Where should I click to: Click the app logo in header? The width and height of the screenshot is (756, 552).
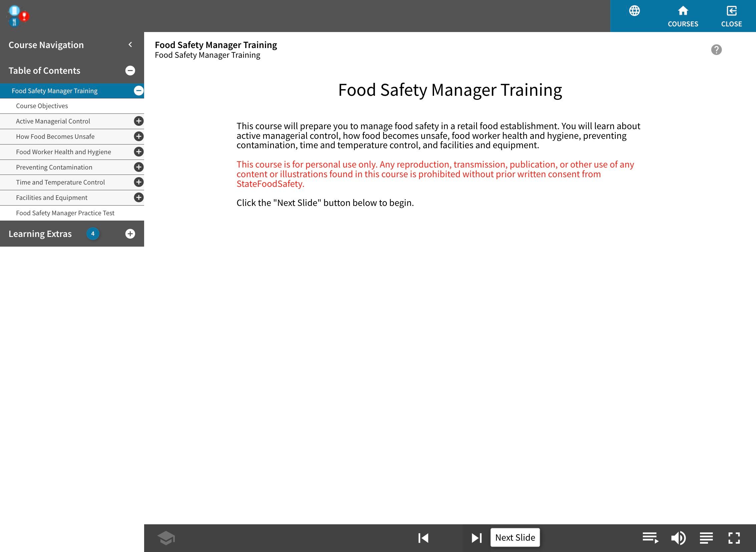click(18, 16)
